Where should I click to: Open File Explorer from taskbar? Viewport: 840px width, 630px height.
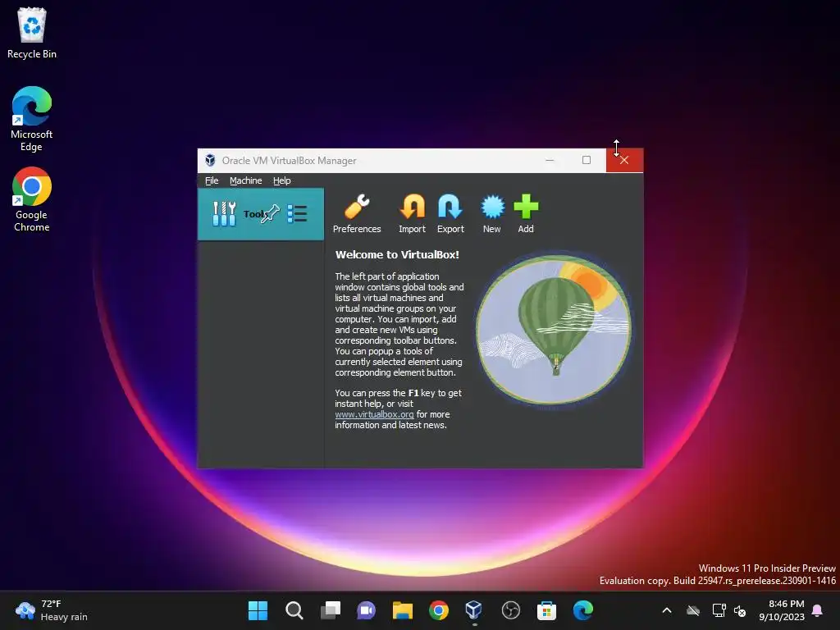(402, 610)
